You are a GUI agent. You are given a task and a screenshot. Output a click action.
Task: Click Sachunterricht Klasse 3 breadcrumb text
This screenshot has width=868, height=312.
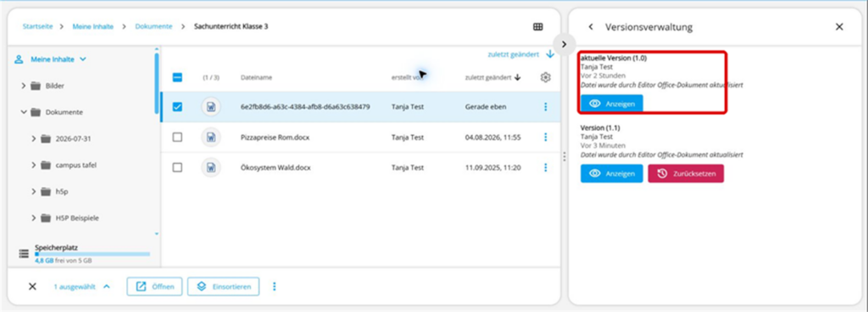point(231,26)
